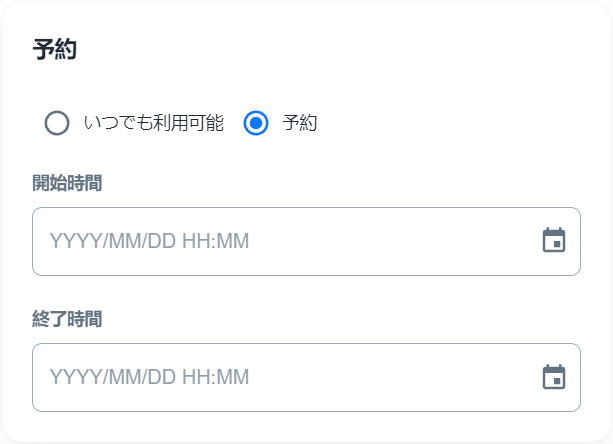The image size is (613, 444).
Task: Click the calendar icon in 終了時間 field
Action: (x=554, y=377)
